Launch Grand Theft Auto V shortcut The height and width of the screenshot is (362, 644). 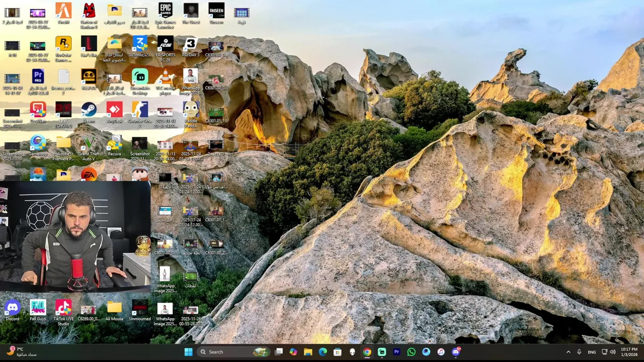(89, 148)
